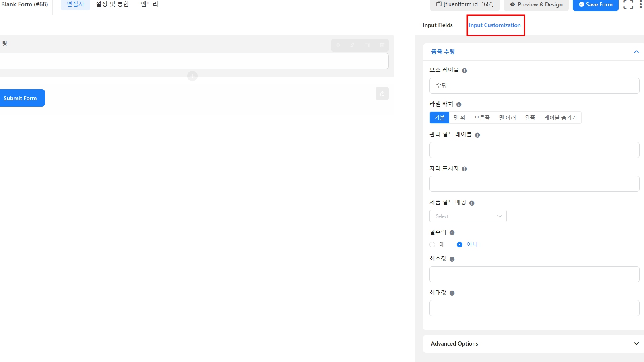The image size is (644, 362).
Task: Expand the Advanced Options section
Action: tap(533, 343)
